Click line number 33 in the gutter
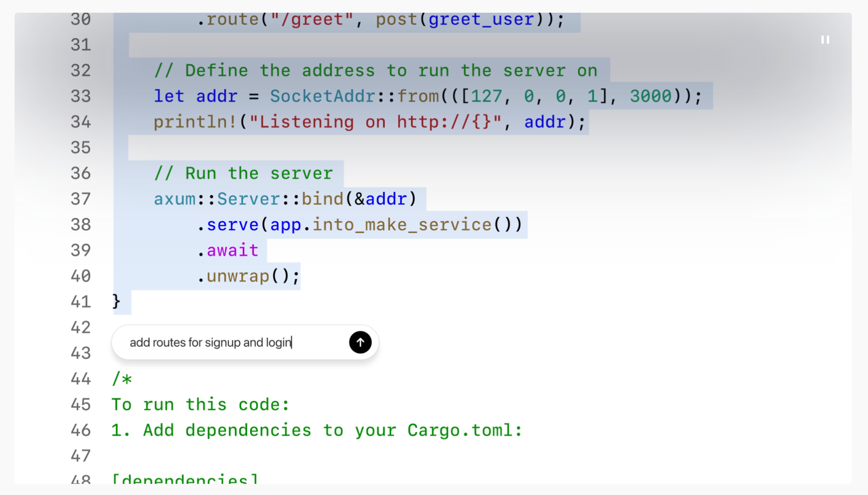Viewport: 868px width, 495px height. [x=81, y=96]
